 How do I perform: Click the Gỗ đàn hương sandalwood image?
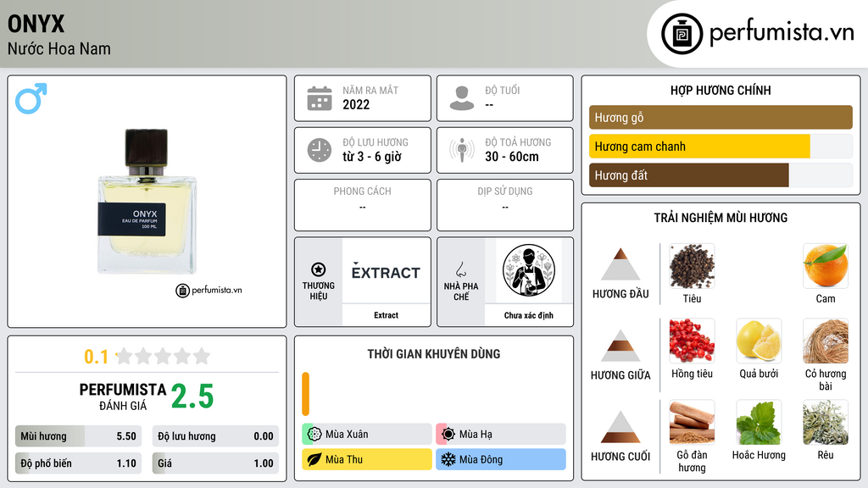point(692,422)
